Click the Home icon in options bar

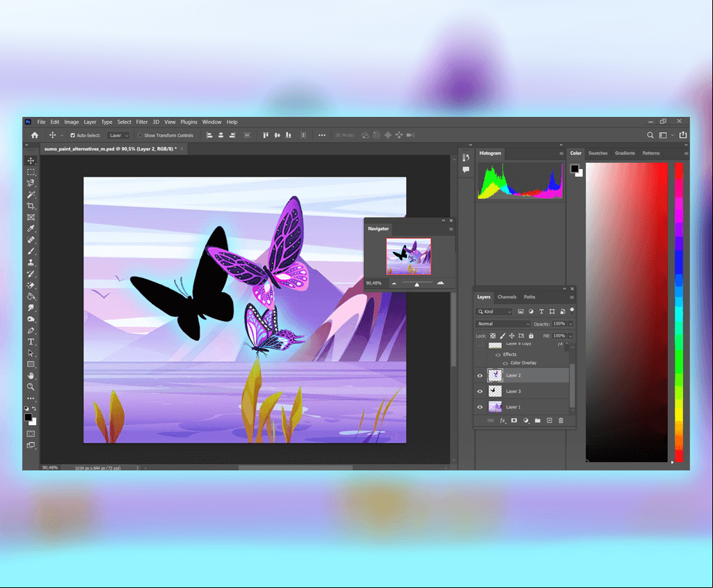[x=35, y=135]
